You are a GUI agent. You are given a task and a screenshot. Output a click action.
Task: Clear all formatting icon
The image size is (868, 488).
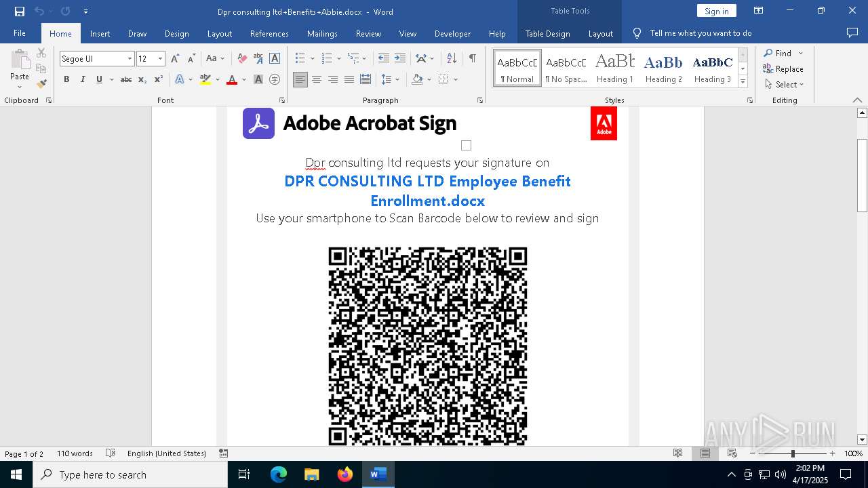click(x=242, y=59)
